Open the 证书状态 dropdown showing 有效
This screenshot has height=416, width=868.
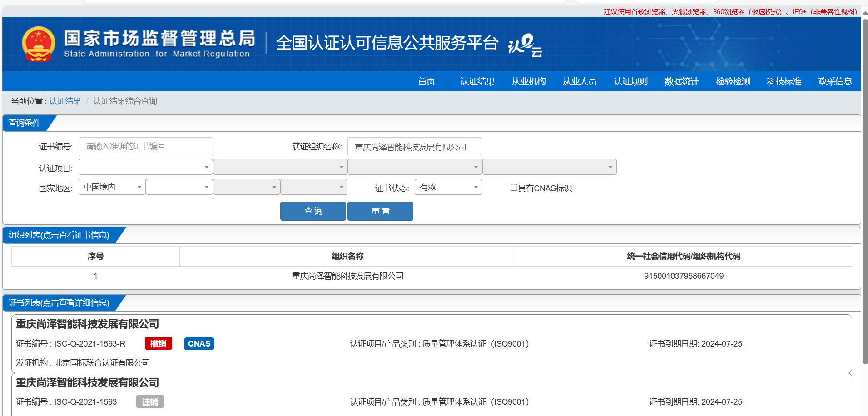[x=448, y=187]
